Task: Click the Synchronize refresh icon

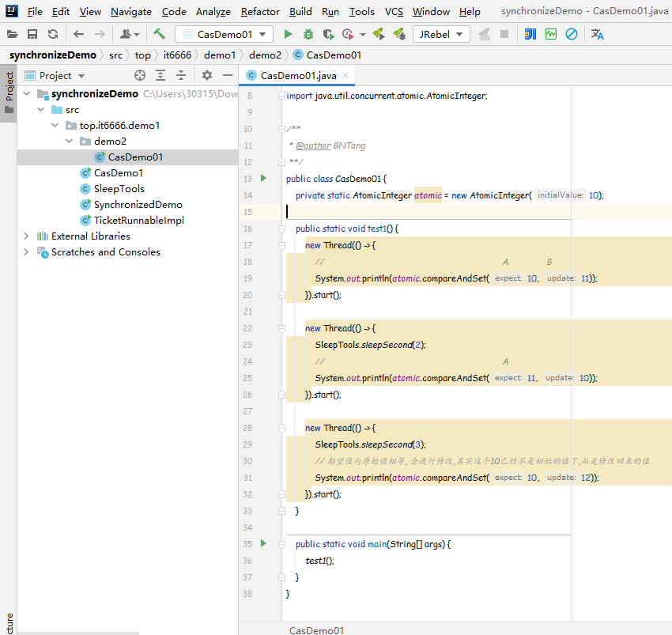Action: tap(52, 34)
